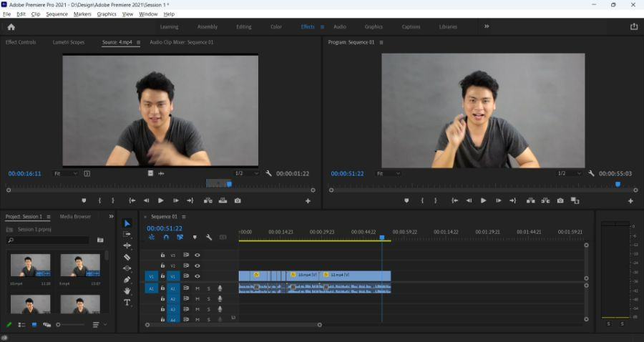The image size is (644, 342).
Task: Open Program monitor 1/2 resolution dropdown
Action: tap(568, 174)
